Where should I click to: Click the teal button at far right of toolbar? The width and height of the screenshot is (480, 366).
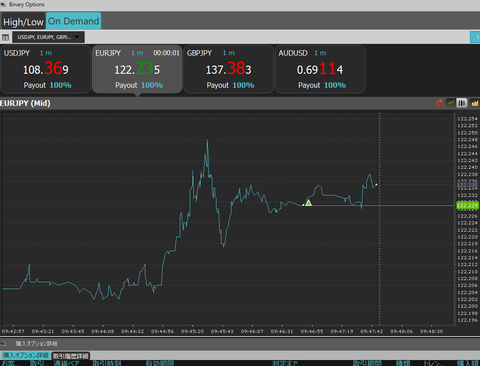point(475,37)
